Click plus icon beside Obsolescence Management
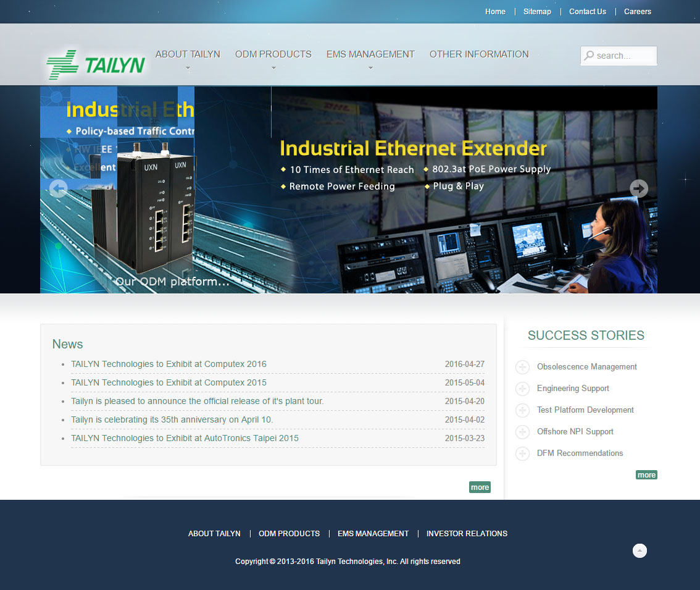 (522, 367)
